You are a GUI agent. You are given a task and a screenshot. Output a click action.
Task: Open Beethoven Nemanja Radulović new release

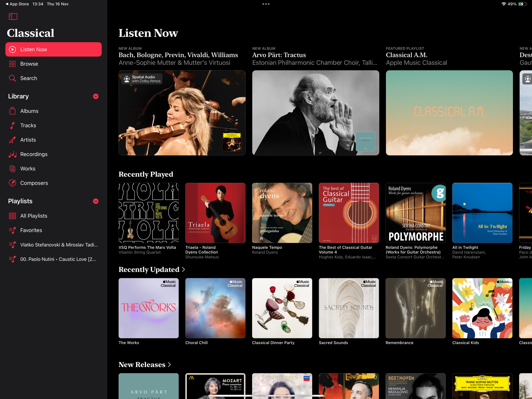tap(416, 386)
